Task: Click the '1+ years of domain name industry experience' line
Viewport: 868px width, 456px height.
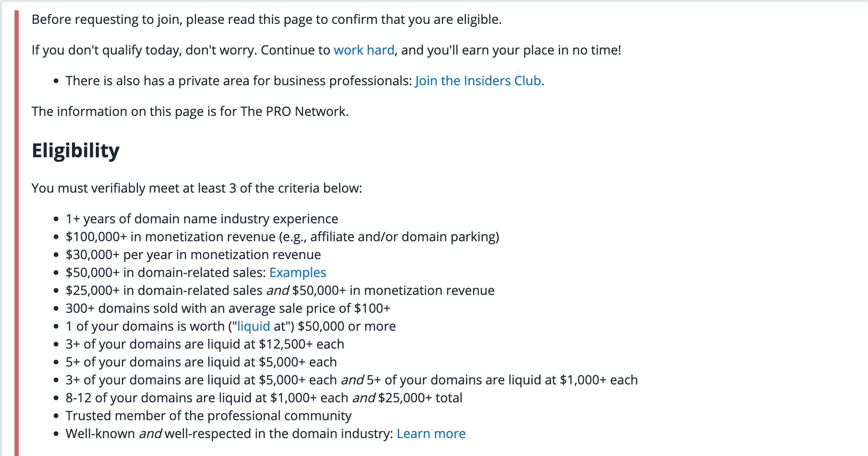Action: [x=202, y=219]
